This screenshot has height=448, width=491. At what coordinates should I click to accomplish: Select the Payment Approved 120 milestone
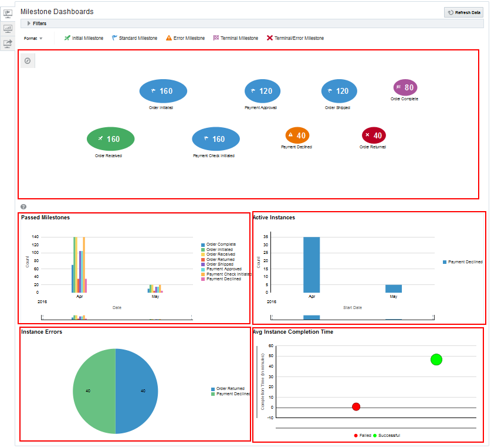point(262,91)
